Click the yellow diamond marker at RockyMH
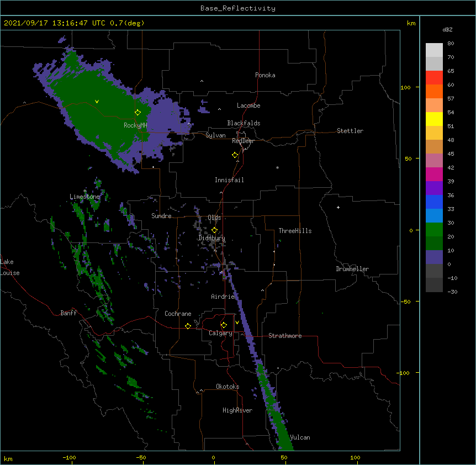Screen dimensions: 476x465 point(137,112)
